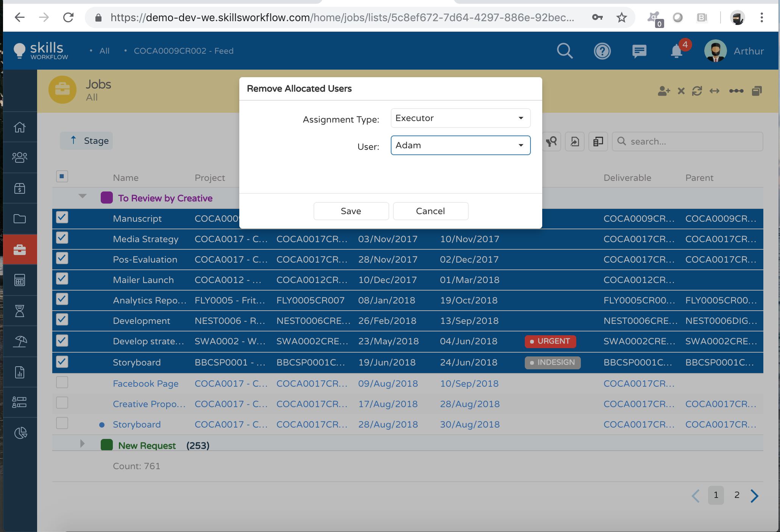Click the select-all checkbox in table header
780x532 pixels.
pyautogui.click(x=62, y=176)
